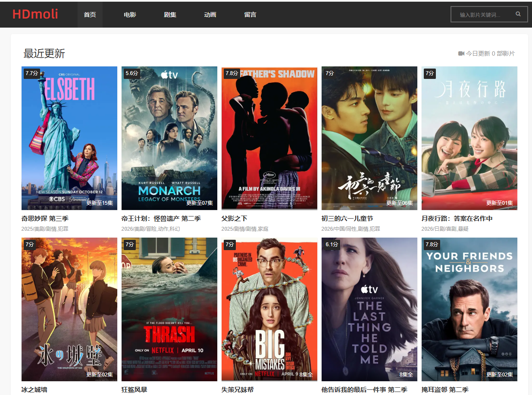Click the HDmoli site logo
The height and width of the screenshot is (395, 532).
pos(35,14)
